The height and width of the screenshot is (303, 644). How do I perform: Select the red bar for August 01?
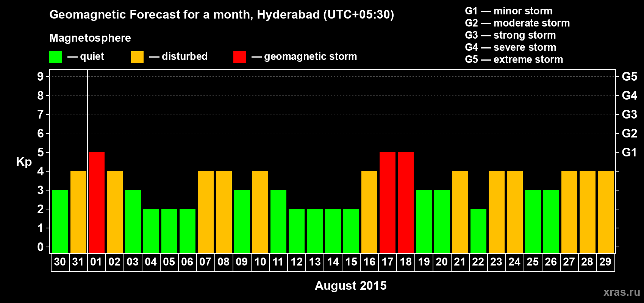[x=97, y=202]
